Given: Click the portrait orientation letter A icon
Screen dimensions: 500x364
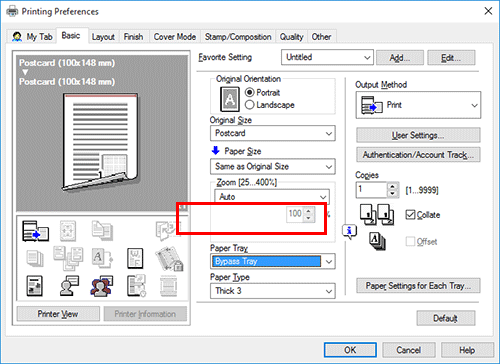Looking at the screenshot, I should point(230,99).
